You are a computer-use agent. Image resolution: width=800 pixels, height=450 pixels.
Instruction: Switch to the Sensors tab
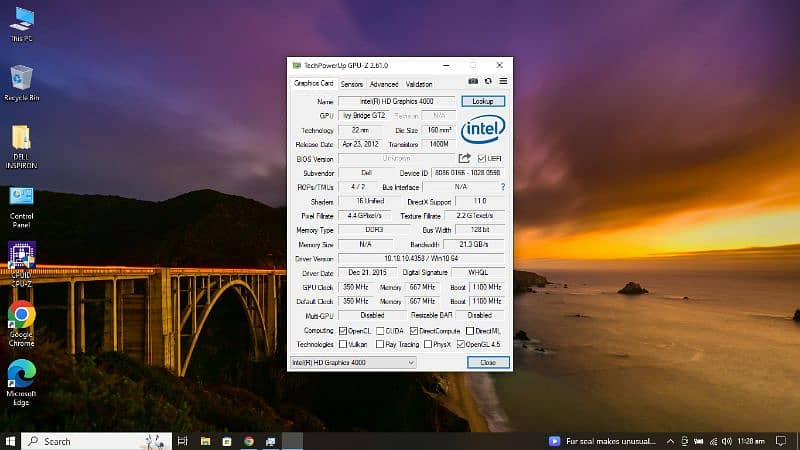[x=352, y=84]
